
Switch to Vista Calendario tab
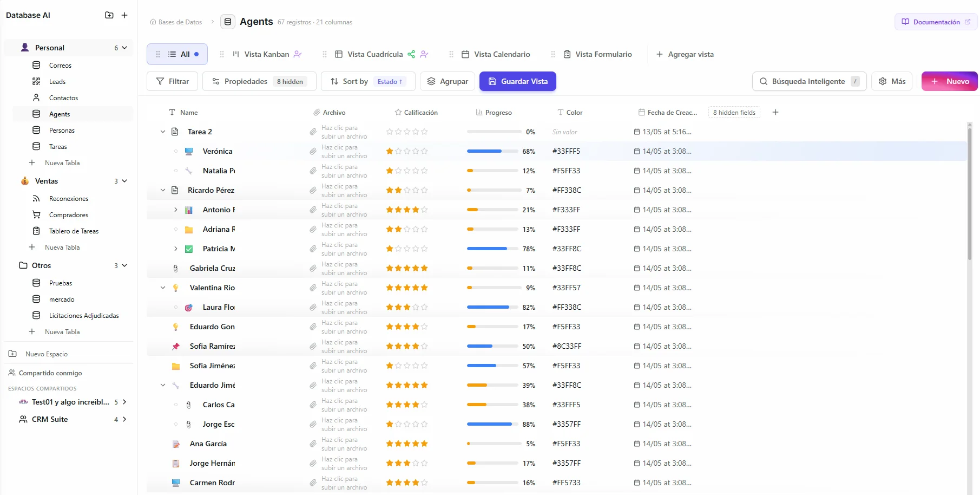(502, 54)
